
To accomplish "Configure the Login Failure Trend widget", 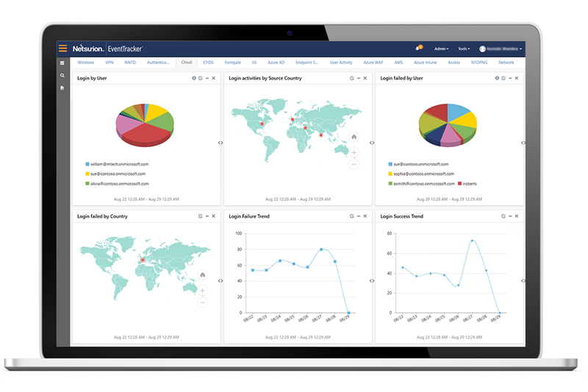I will (x=352, y=216).
